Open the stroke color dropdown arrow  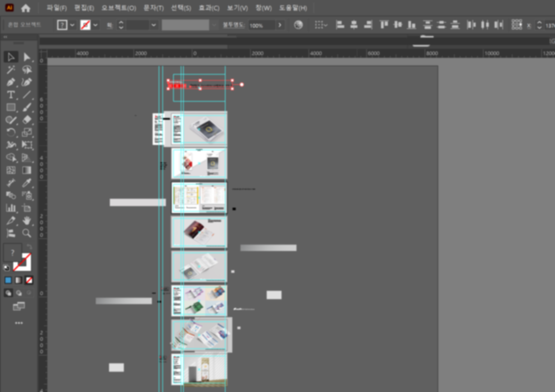pyautogui.click(x=95, y=25)
